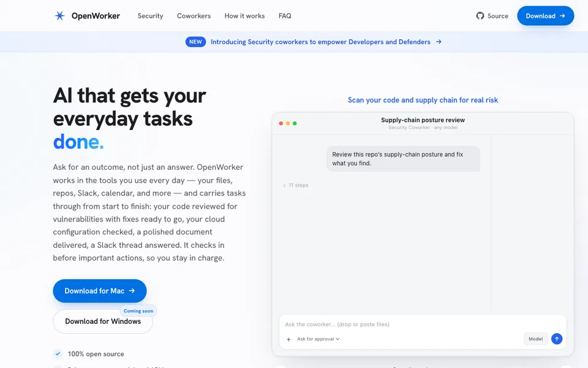588x368 pixels.
Task: Click the NEW badge in the announcement banner
Action: point(195,42)
